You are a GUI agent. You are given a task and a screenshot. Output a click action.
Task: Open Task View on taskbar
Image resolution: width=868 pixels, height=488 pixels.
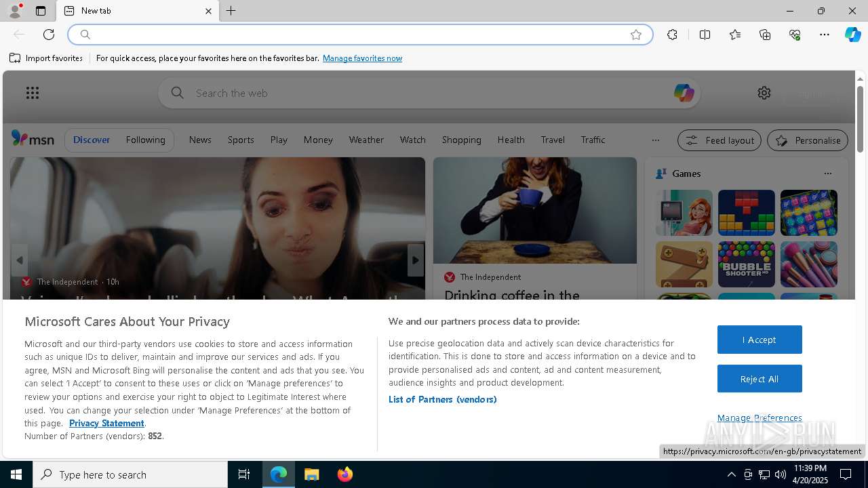pyautogui.click(x=244, y=474)
